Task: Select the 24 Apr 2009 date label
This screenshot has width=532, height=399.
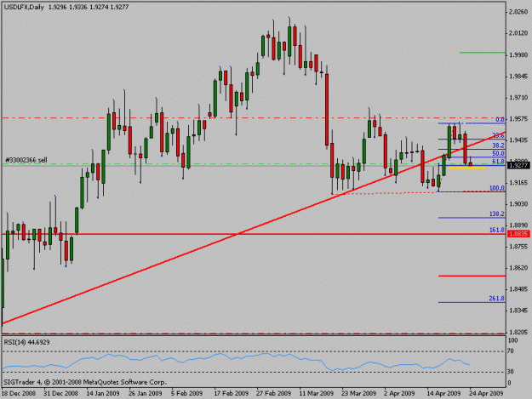Action: pos(486,394)
